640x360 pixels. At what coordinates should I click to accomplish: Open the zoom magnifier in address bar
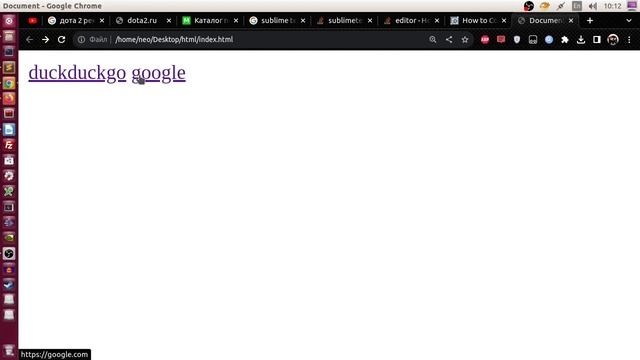point(433,40)
